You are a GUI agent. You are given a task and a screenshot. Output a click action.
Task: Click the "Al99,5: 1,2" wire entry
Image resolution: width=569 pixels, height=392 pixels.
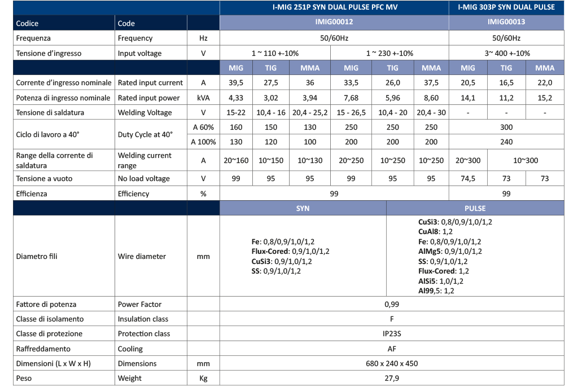point(436,290)
